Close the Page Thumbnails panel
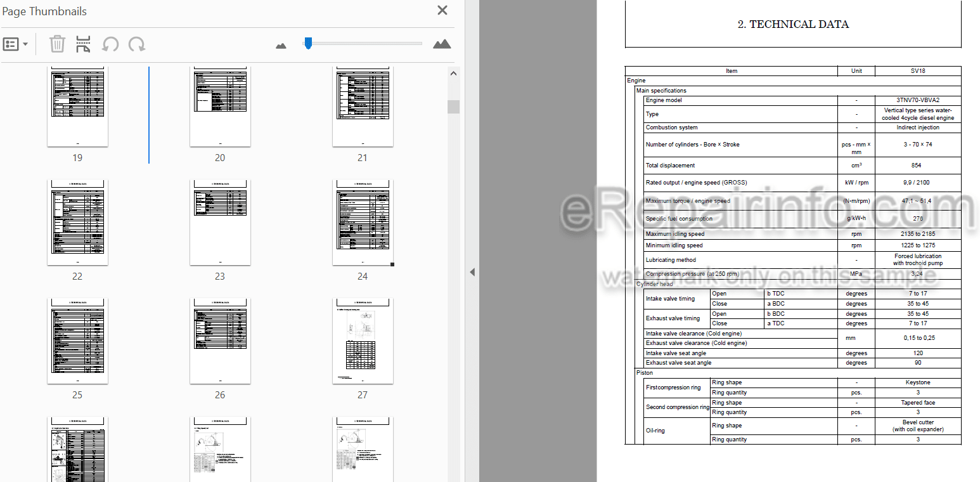Viewport: 980px width, 482px height. click(442, 10)
